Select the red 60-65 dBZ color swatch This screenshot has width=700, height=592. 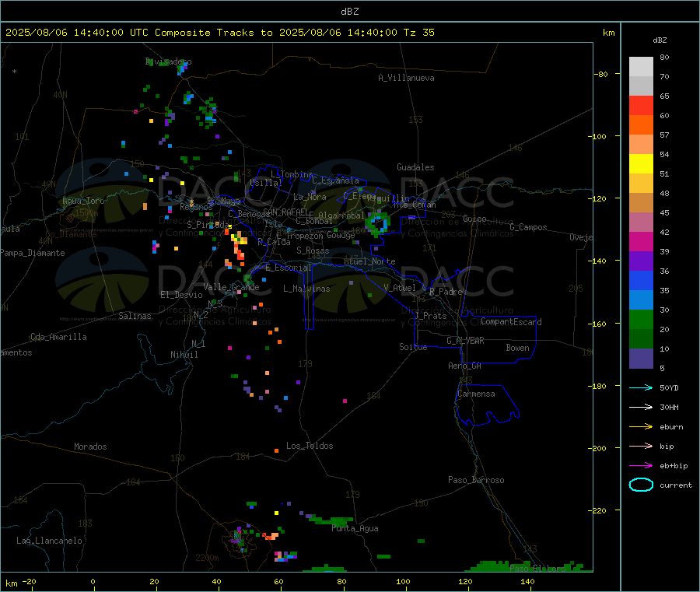(x=641, y=105)
